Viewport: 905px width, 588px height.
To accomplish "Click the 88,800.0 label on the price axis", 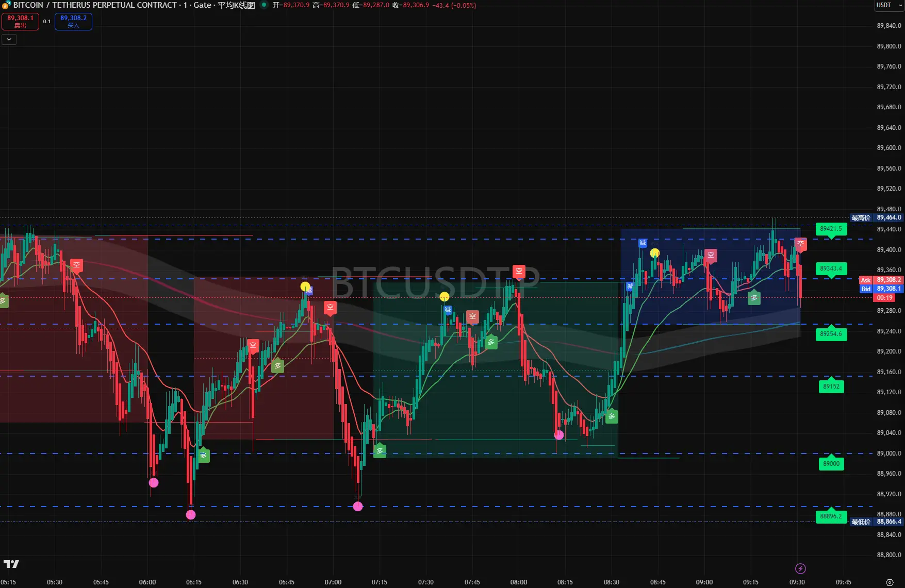I will [889, 555].
